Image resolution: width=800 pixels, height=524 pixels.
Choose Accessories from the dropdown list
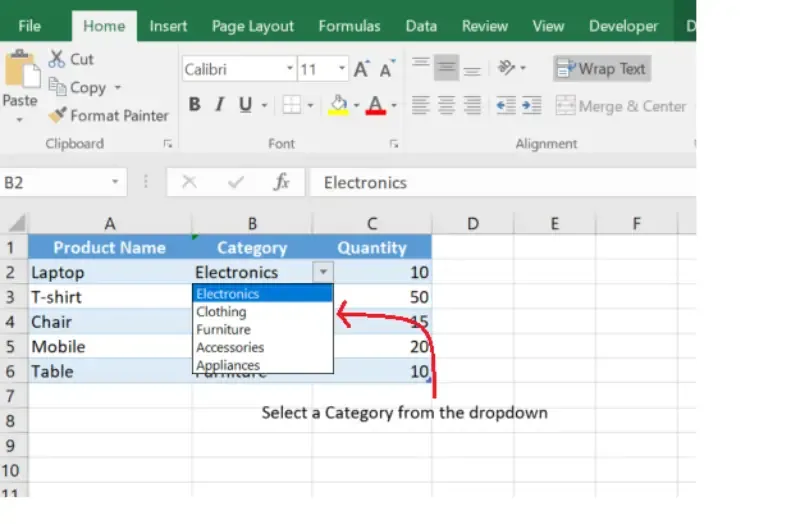pyautogui.click(x=263, y=347)
